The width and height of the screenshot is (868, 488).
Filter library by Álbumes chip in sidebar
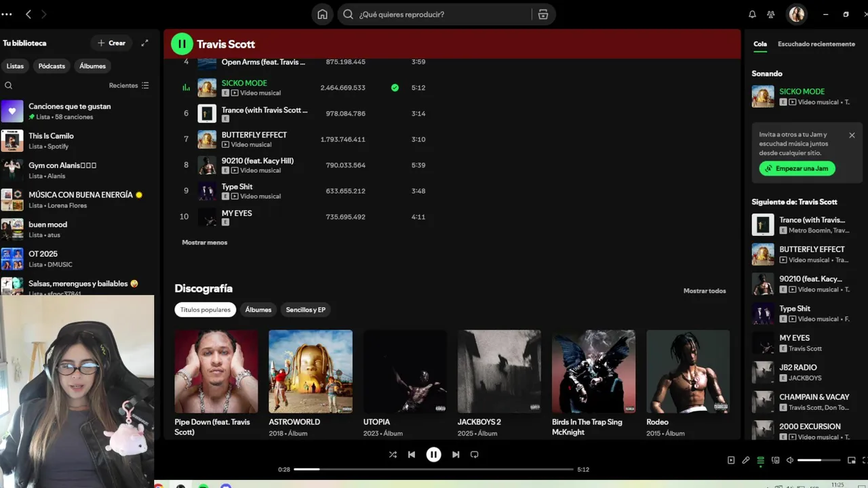[92, 66]
